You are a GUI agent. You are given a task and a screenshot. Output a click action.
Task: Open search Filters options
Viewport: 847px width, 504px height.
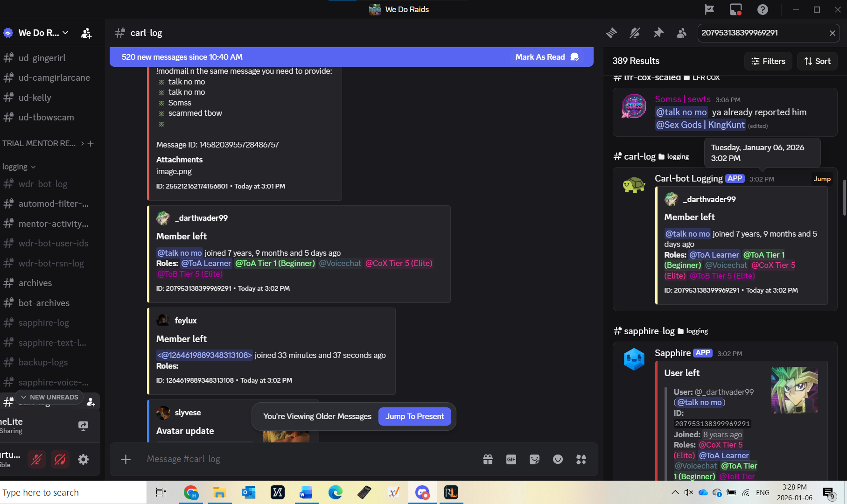point(768,61)
